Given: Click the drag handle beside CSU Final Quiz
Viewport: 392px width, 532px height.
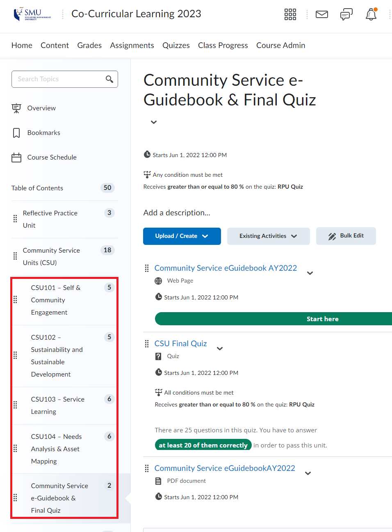Looking at the screenshot, I should pyautogui.click(x=147, y=344).
